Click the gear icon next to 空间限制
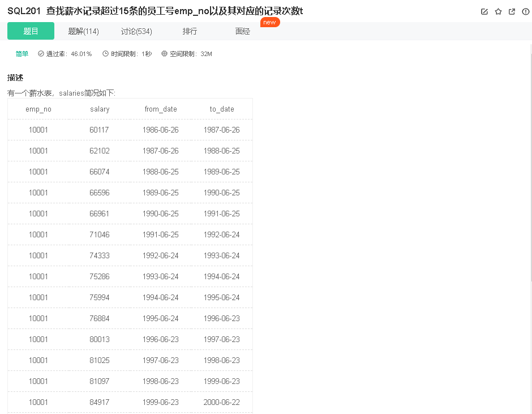The image size is (532, 414). coord(164,53)
